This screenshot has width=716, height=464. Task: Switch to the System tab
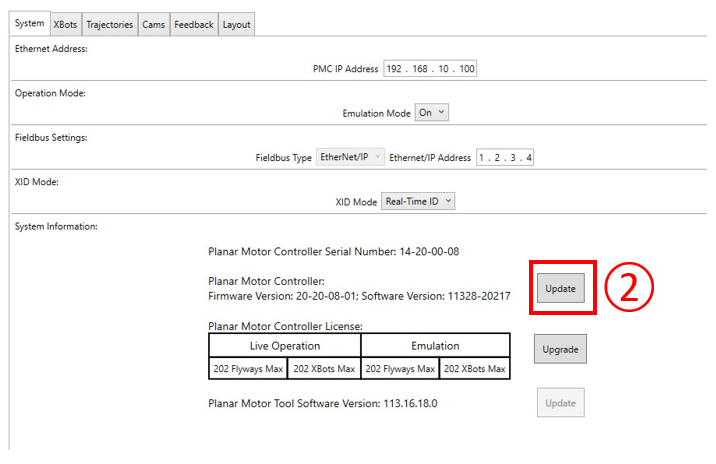coord(30,24)
